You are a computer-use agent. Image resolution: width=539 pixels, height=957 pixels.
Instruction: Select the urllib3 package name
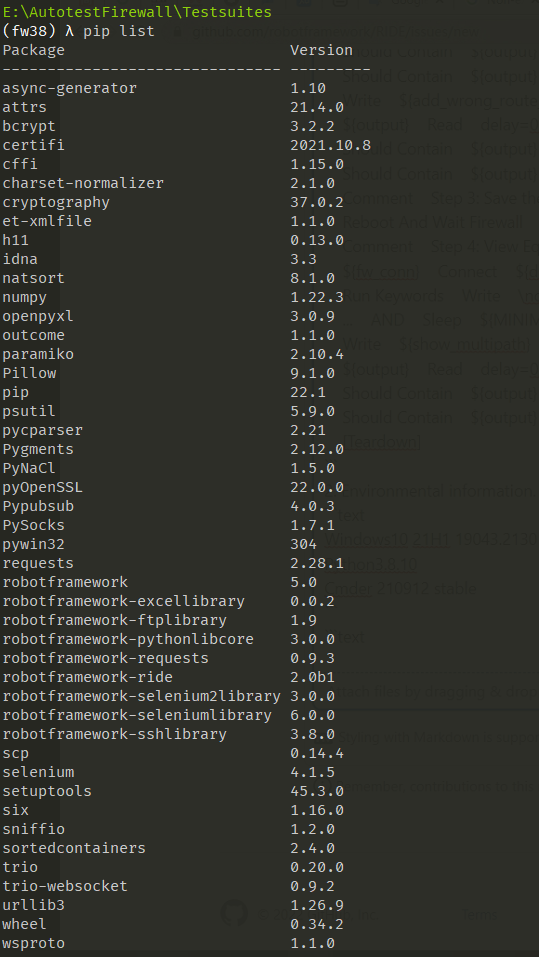34,905
